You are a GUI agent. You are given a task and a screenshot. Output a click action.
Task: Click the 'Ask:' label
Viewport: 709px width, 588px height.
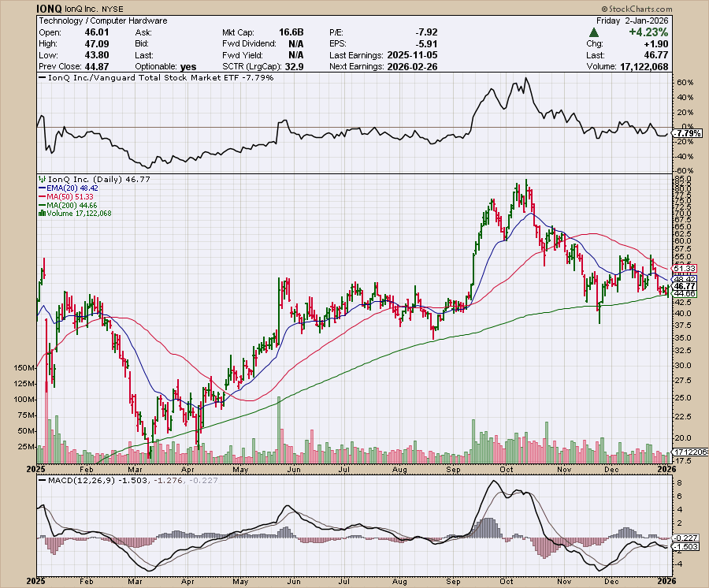pyautogui.click(x=143, y=32)
